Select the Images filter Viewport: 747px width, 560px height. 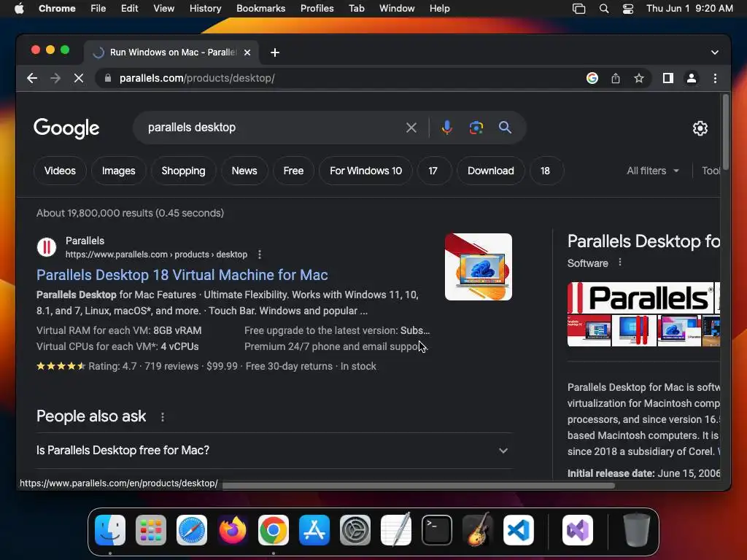click(119, 171)
